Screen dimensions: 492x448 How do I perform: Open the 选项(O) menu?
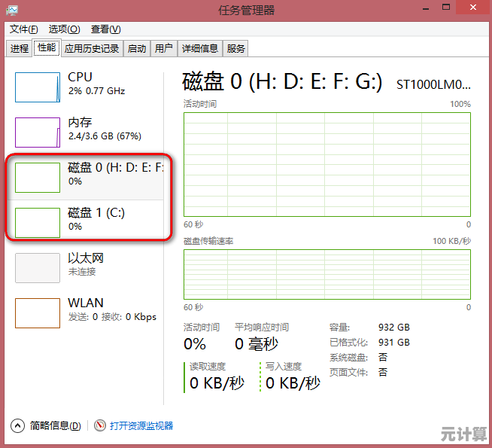click(65, 29)
